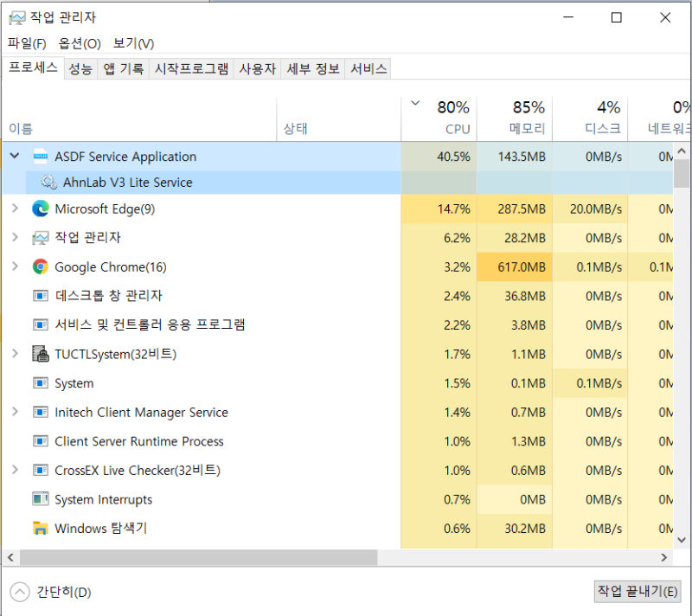This screenshot has height=616, width=692.
Task: Expand the TUCTLSystem(32비트) group
Action: click(x=15, y=354)
